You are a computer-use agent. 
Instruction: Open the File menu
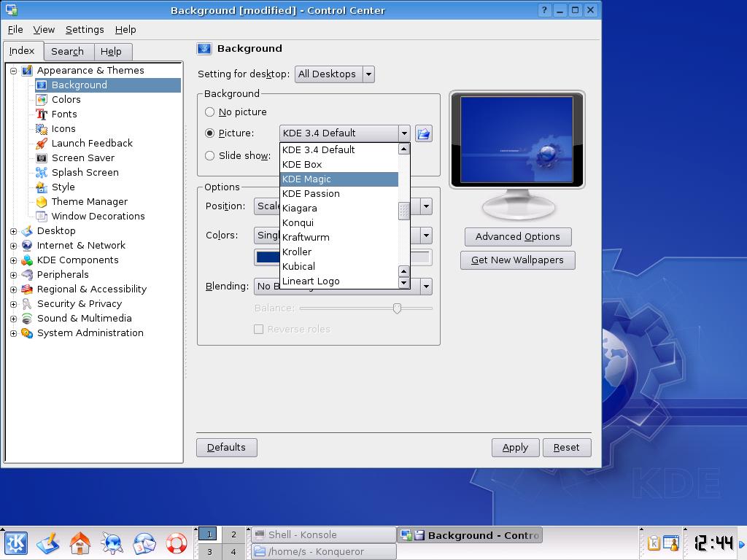(x=15, y=29)
